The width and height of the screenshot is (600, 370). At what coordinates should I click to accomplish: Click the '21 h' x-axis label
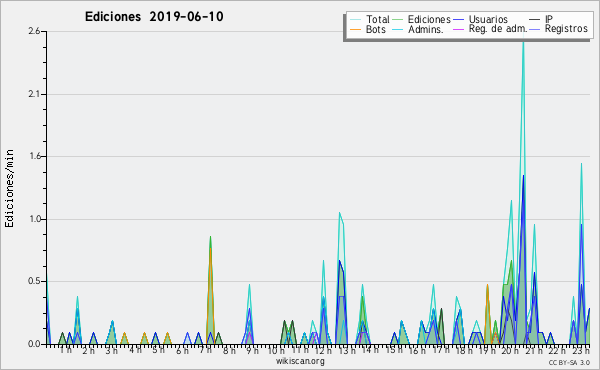[534, 350]
